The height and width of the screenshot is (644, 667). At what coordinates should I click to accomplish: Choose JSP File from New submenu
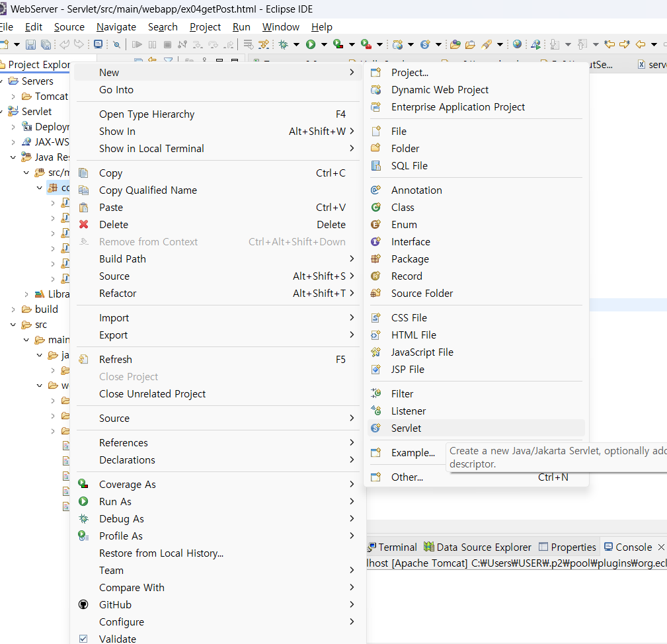coord(475,369)
